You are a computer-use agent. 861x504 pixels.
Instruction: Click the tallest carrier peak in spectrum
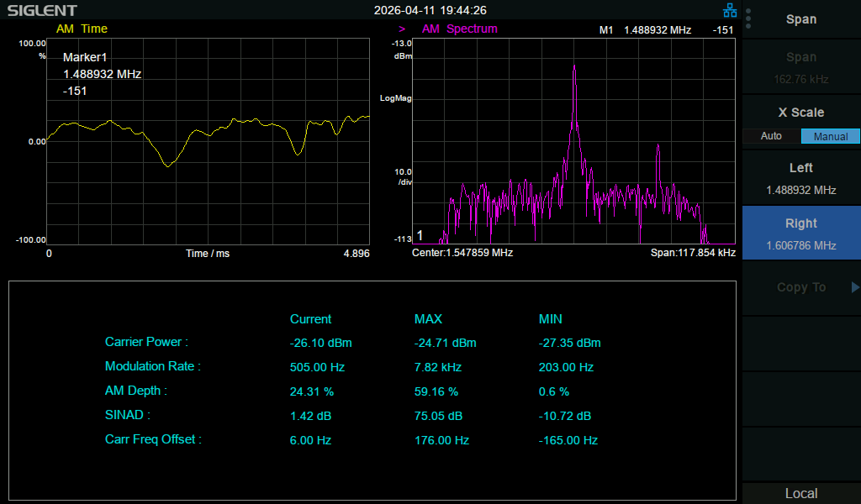[574, 67]
